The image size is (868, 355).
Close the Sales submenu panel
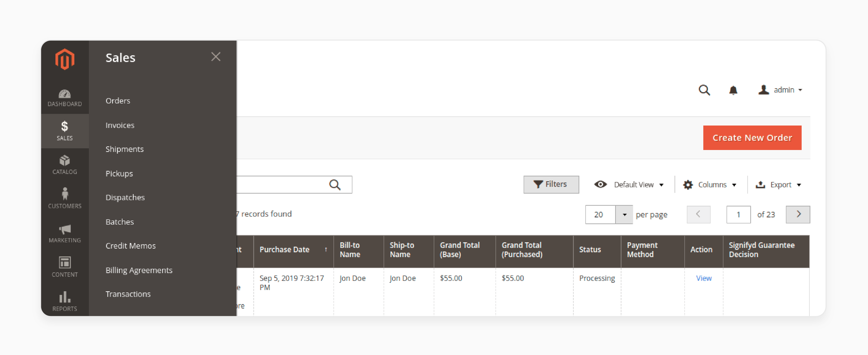tap(216, 57)
